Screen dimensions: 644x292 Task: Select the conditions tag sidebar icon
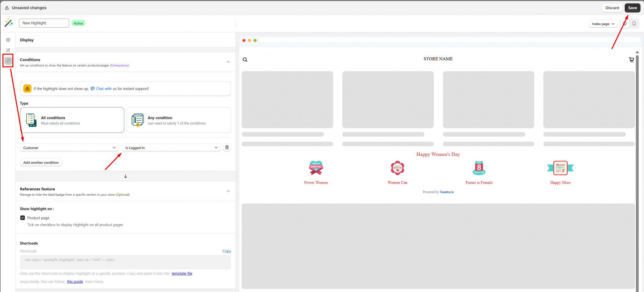8,61
